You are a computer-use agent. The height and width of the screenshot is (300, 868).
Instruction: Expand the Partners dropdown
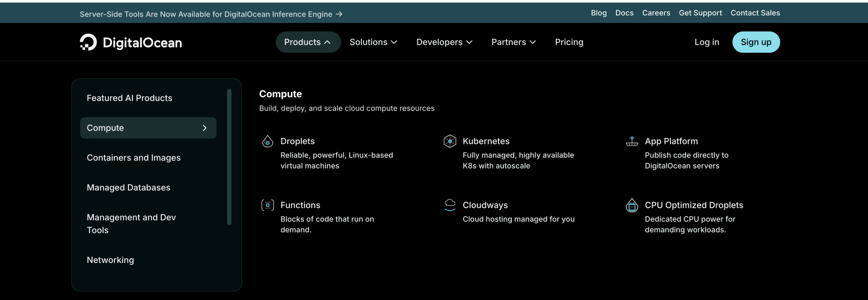(x=514, y=42)
